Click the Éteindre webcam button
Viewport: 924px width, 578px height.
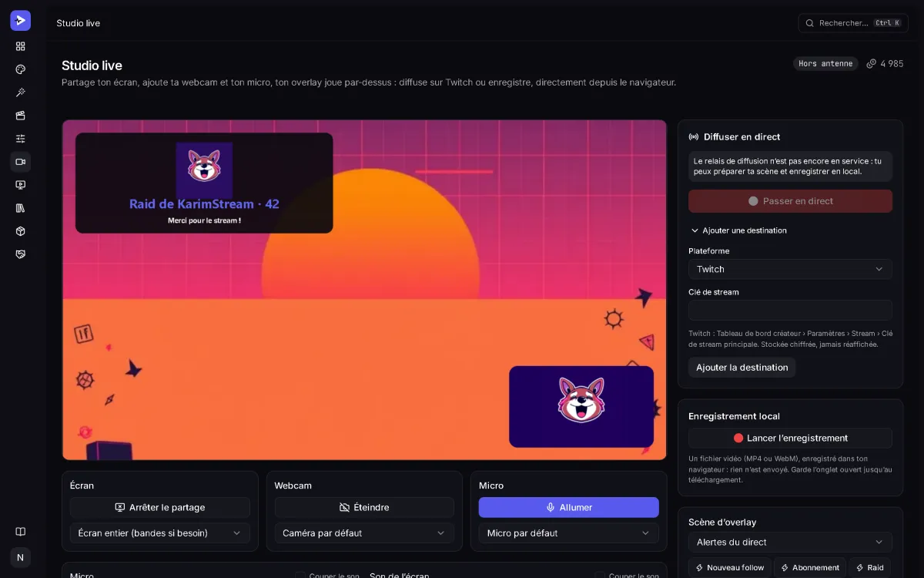364,507
